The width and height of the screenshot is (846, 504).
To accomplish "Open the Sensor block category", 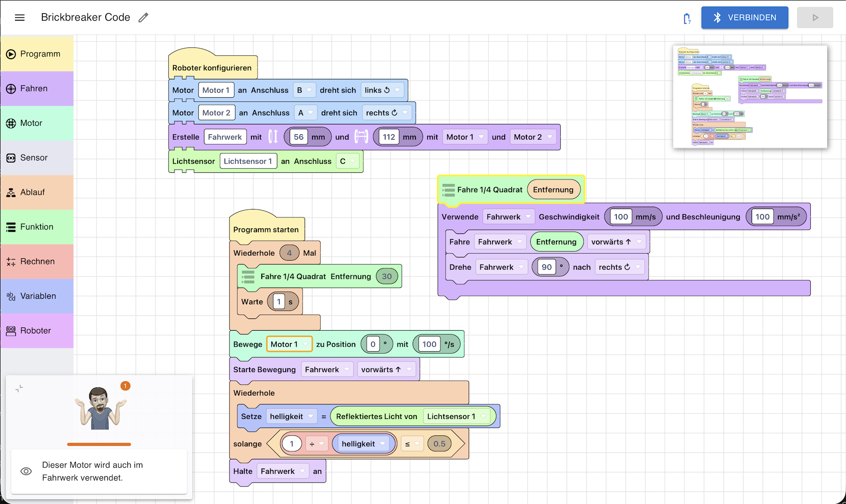I will pyautogui.click(x=37, y=158).
